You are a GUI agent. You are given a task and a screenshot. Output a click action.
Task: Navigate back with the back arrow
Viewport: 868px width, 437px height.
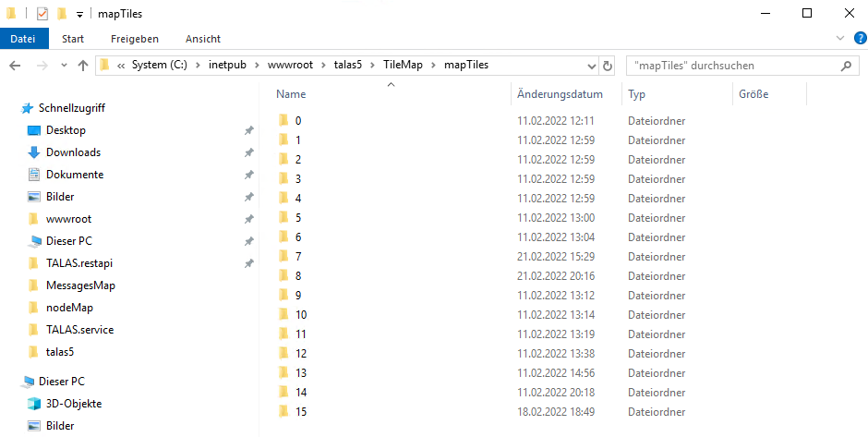coord(15,66)
